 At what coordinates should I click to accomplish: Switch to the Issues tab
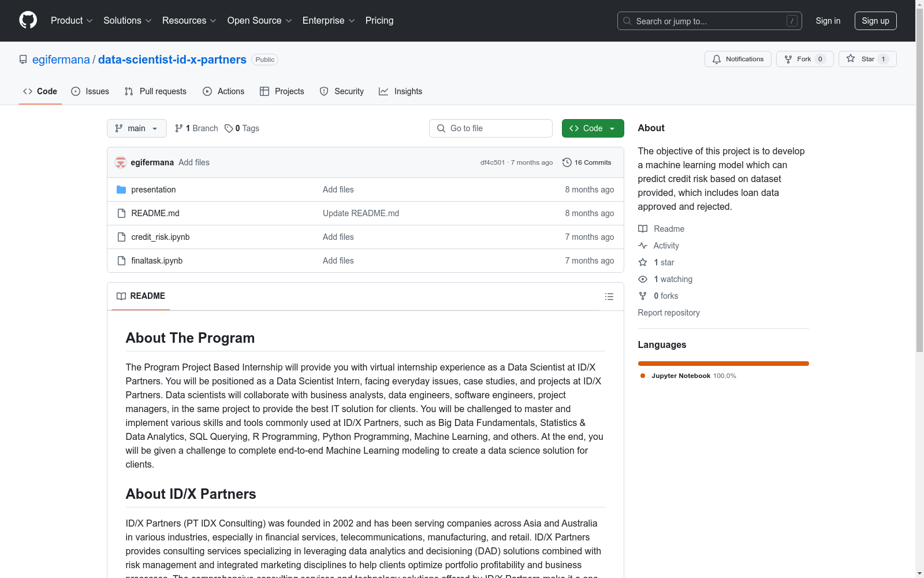pyautogui.click(x=90, y=91)
